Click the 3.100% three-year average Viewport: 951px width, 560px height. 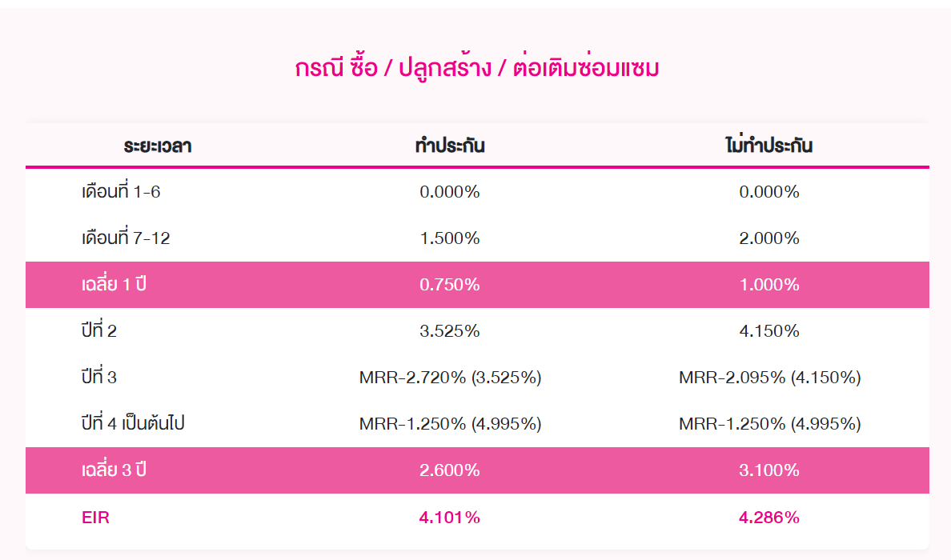click(x=769, y=470)
